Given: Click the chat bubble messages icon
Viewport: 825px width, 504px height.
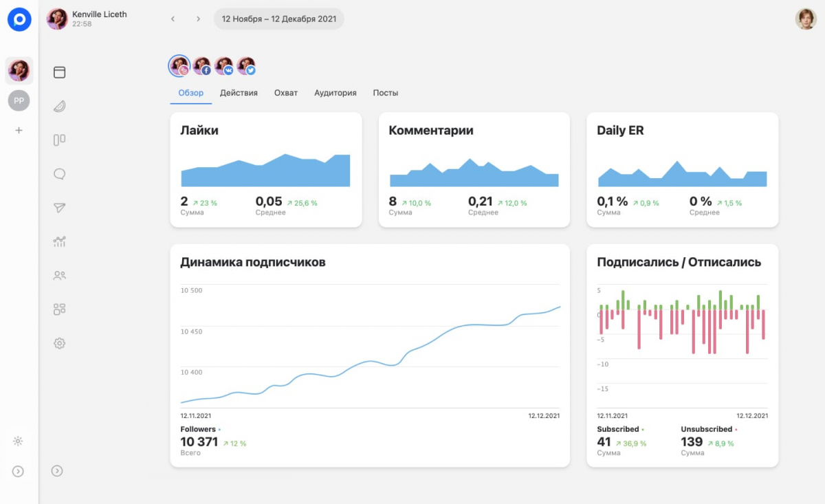Looking at the screenshot, I should [59, 174].
